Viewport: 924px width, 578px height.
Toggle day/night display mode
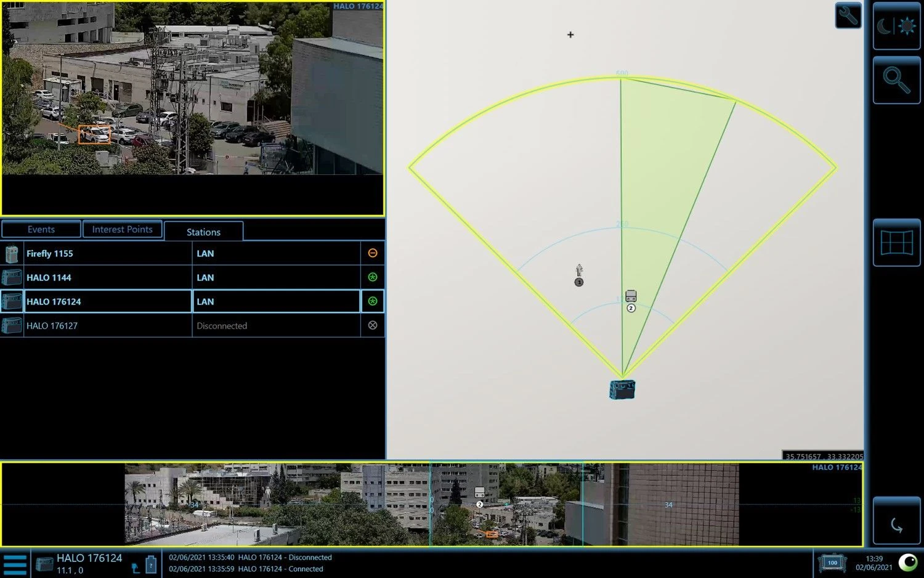click(x=896, y=26)
